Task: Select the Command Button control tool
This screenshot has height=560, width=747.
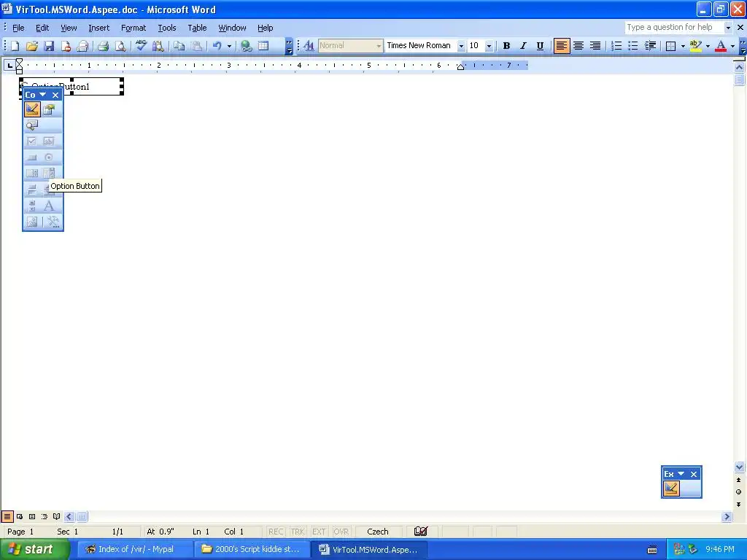Action: 32,157
